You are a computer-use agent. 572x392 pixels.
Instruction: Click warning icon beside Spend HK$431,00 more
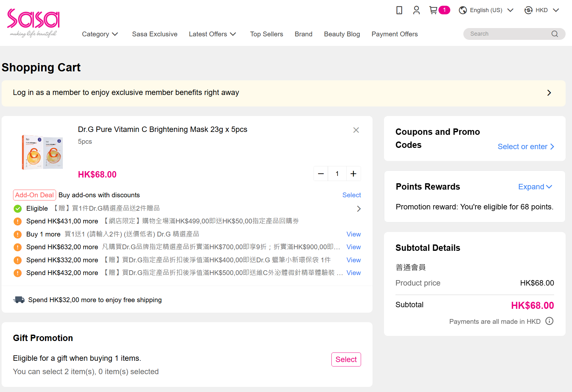pos(18,221)
